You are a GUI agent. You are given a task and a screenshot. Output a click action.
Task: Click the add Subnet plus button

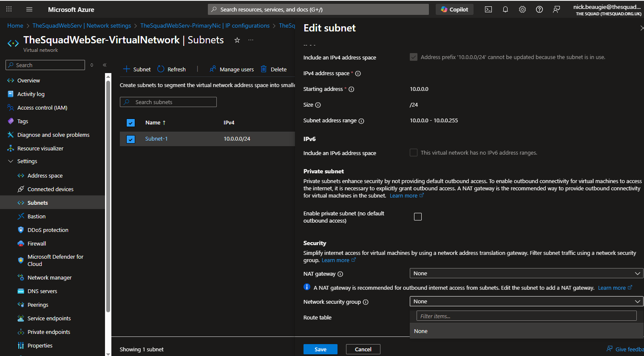coord(136,69)
